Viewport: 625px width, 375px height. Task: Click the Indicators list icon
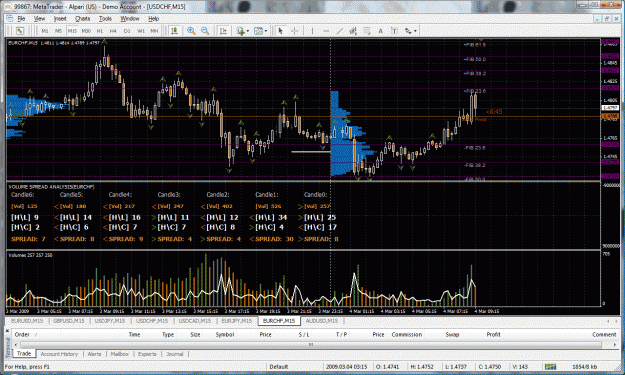(x=240, y=31)
